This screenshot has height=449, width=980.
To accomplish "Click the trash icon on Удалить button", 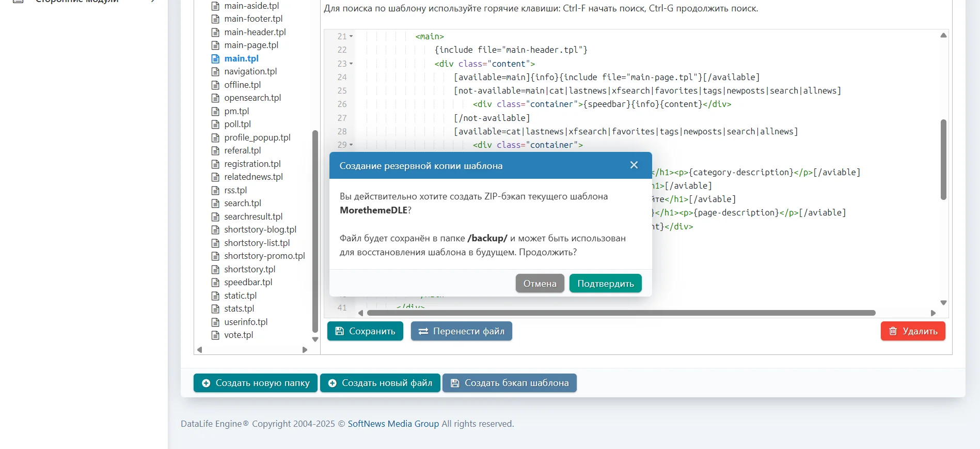I will [893, 331].
